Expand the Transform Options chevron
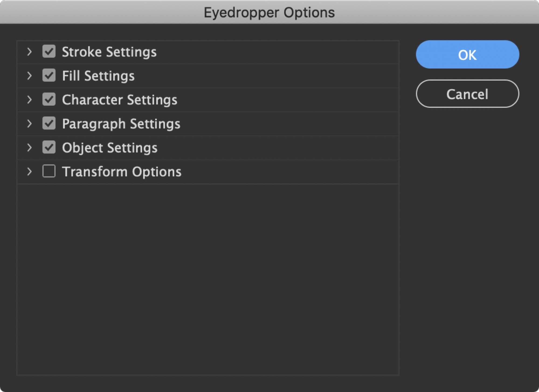 tap(30, 171)
